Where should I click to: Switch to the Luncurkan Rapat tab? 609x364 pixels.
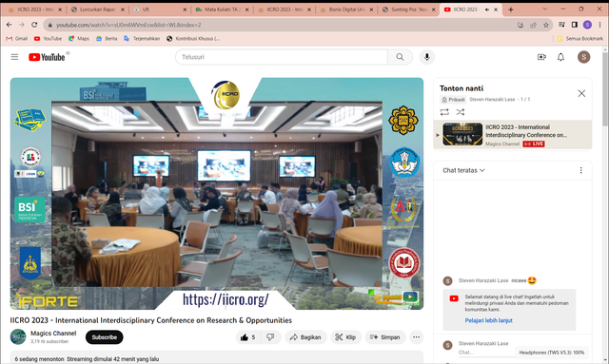tap(97, 10)
